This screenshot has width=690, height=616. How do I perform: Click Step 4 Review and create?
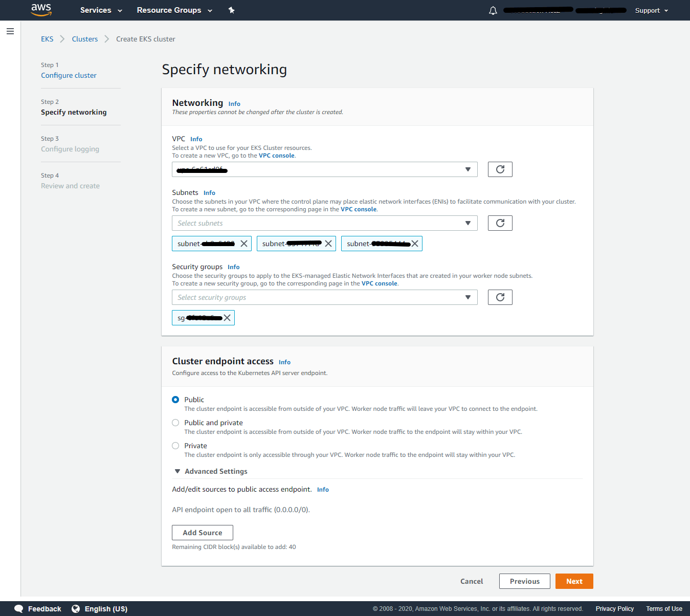(x=70, y=186)
